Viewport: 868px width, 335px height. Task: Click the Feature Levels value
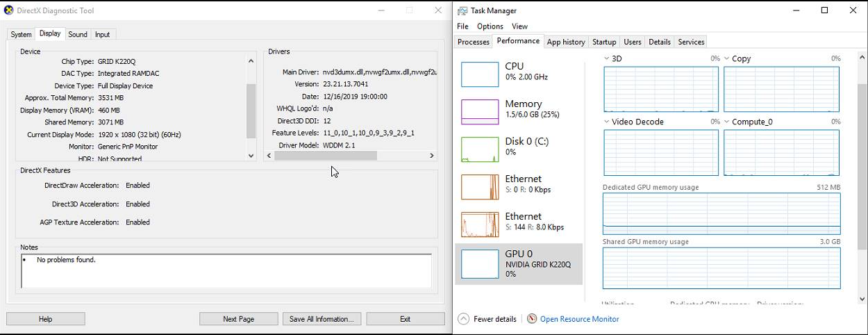coord(369,133)
